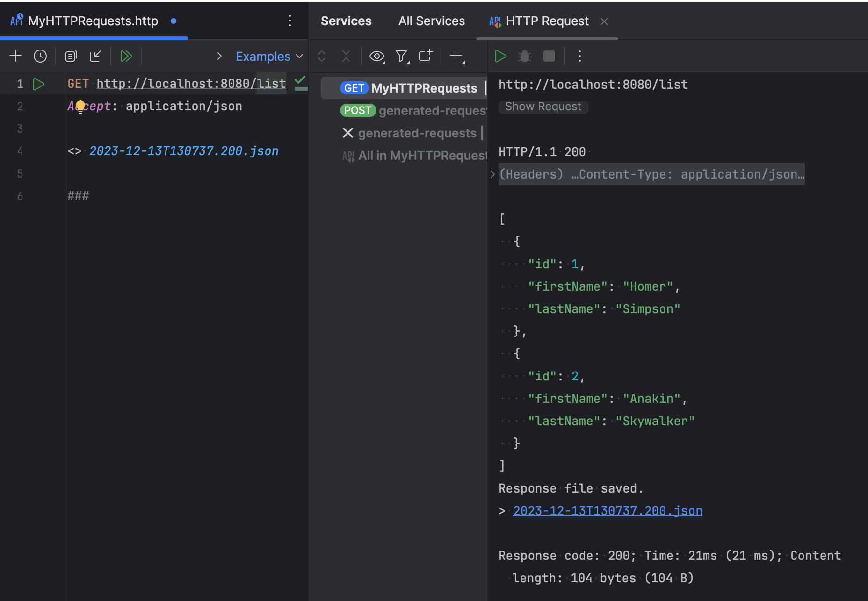The height and width of the screenshot is (601, 868).
Task: Expand all nodes in the Services tree
Action: (x=322, y=56)
